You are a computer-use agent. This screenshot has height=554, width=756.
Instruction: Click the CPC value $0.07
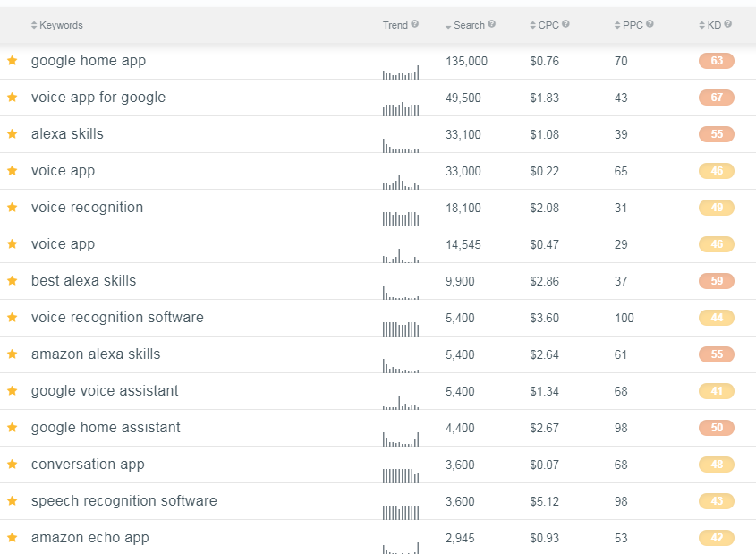[x=544, y=465]
